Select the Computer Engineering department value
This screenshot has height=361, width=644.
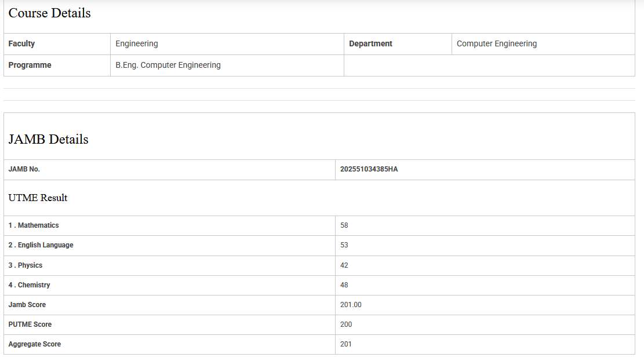(x=497, y=43)
